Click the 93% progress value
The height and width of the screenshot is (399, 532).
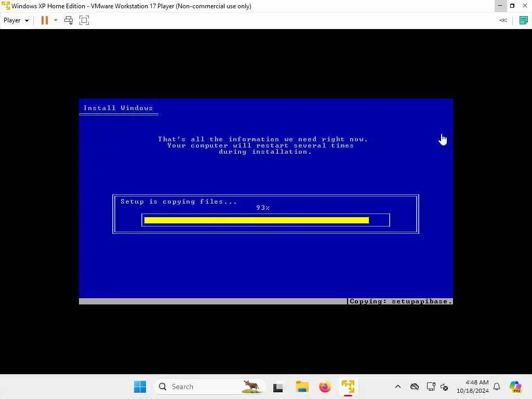[x=263, y=208]
